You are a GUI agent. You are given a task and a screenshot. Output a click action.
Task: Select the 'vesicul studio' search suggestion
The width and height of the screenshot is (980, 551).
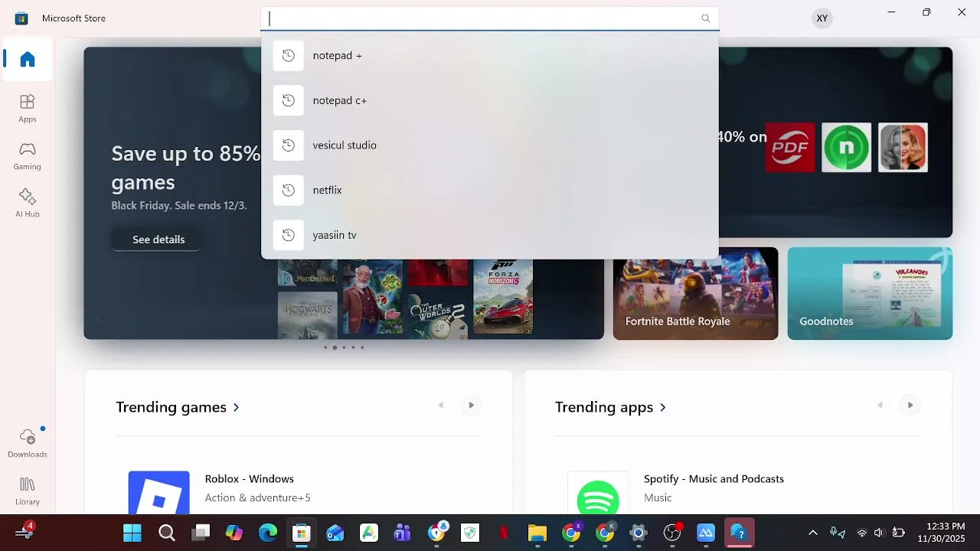[x=490, y=145]
